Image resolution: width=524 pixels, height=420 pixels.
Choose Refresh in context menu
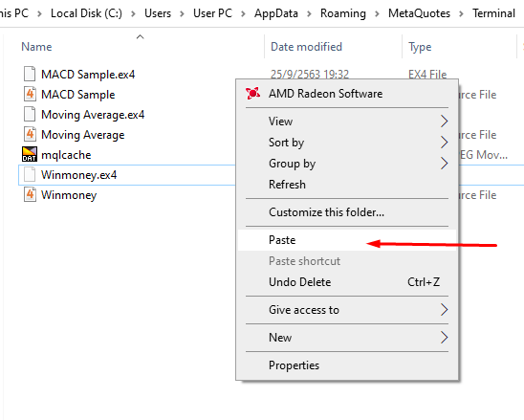[347, 185]
